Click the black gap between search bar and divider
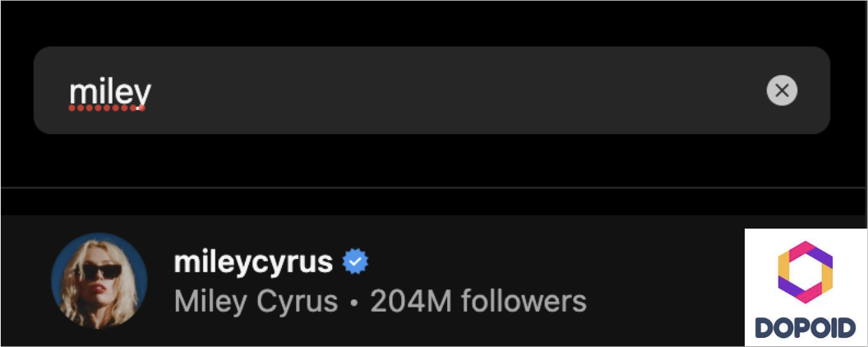This screenshot has height=347, width=868. [x=434, y=161]
